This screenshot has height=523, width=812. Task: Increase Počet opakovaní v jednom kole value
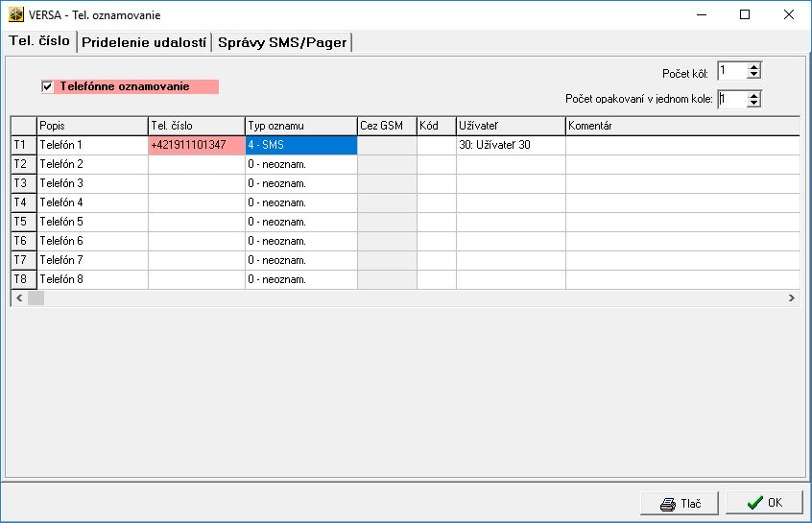click(x=754, y=94)
